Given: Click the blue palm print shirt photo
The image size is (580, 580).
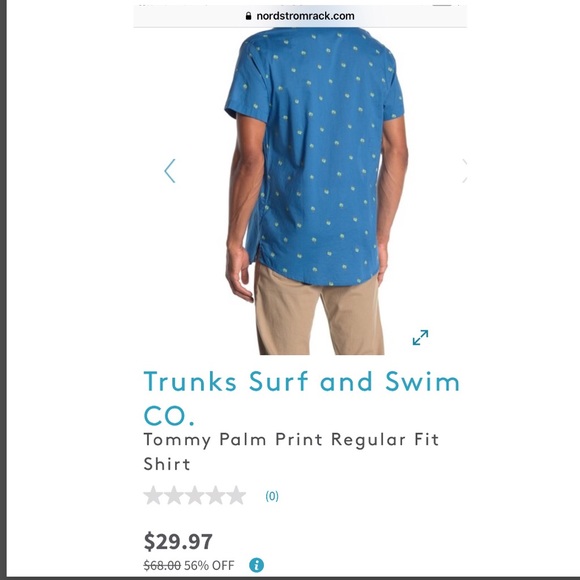Looking at the screenshot, I should (x=314, y=155).
